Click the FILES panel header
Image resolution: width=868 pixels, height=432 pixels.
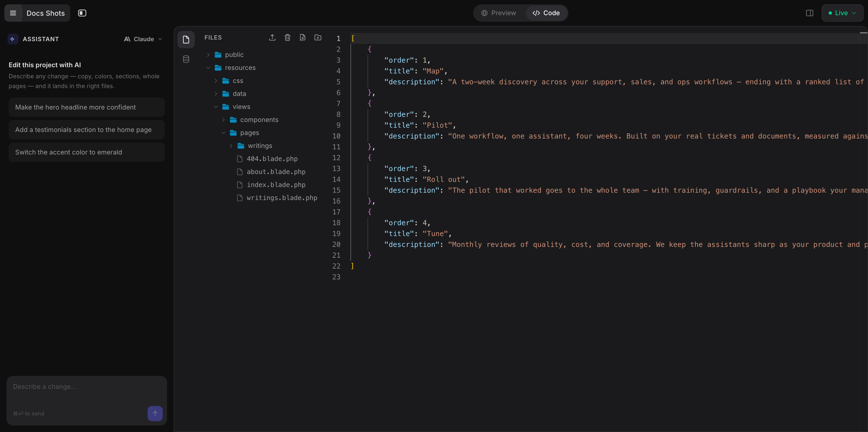tap(213, 37)
